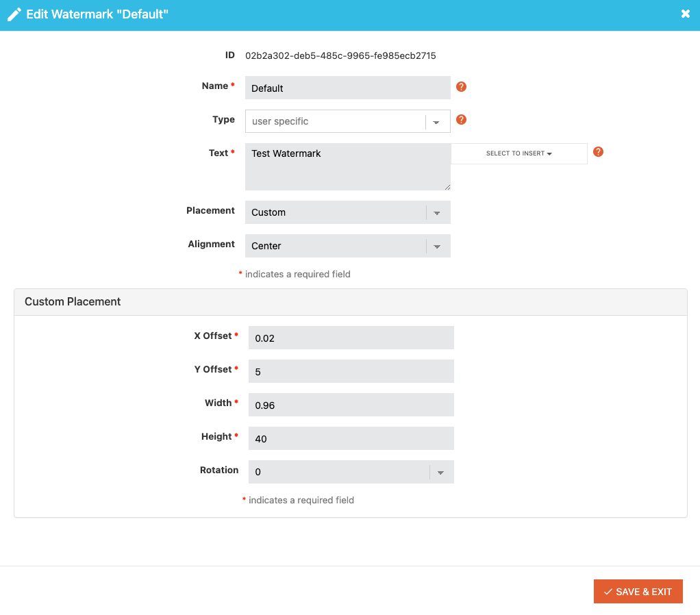Open the Type dropdown showing user specific

pyautogui.click(x=348, y=121)
